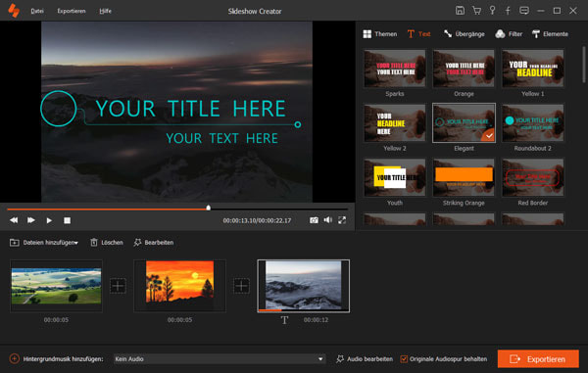588x373 pixels.
Task: Open the Facebook icon in title bar
Action: point(508,11)
